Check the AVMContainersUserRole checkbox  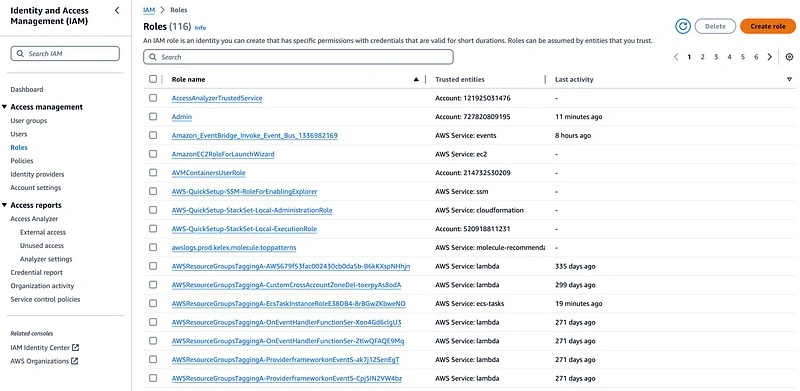[x=153, y=173]
